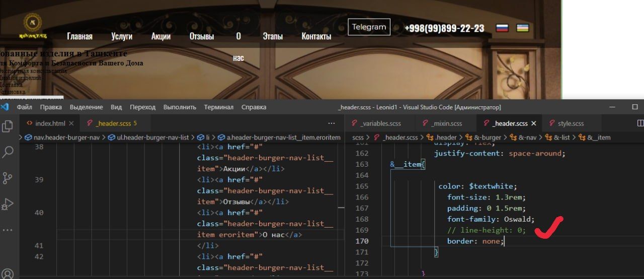Click the Главная link in website navigation
The width and height of the screenshot is (644, 279).
(79, 36)
